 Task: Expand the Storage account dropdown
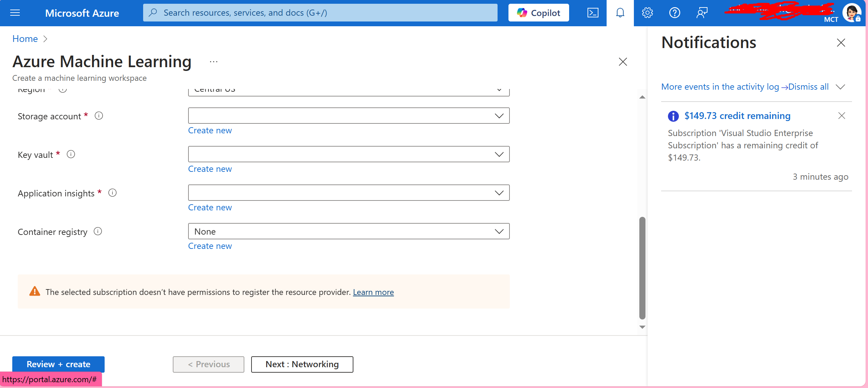pos(349,116)
